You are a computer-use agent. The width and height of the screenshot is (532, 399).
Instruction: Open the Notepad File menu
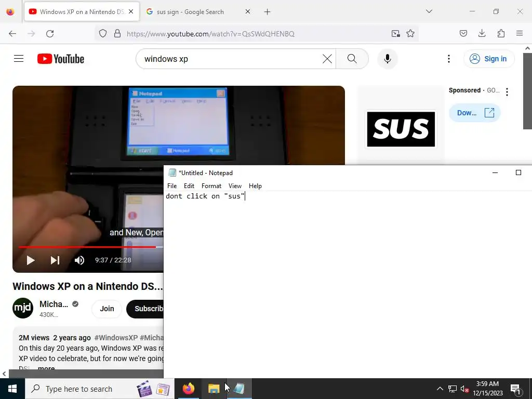click(x=172, y=186)
